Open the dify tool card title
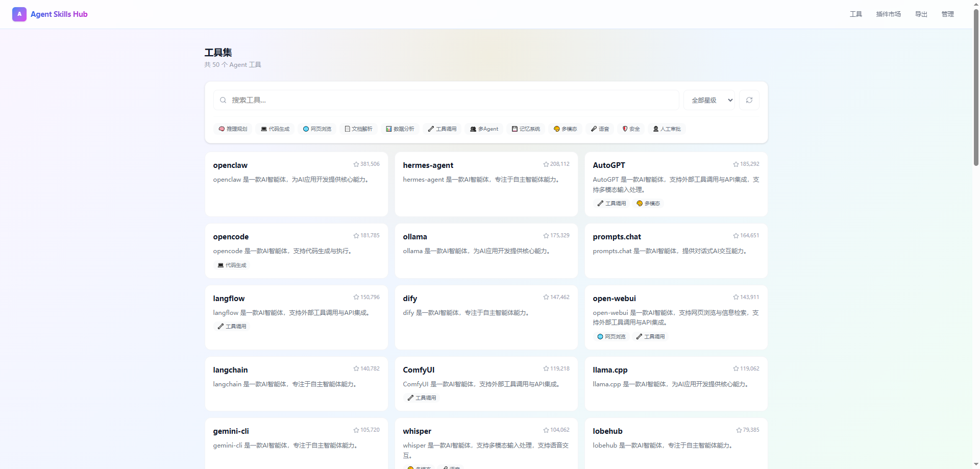980x469 pixels. (x=410, y=299)
